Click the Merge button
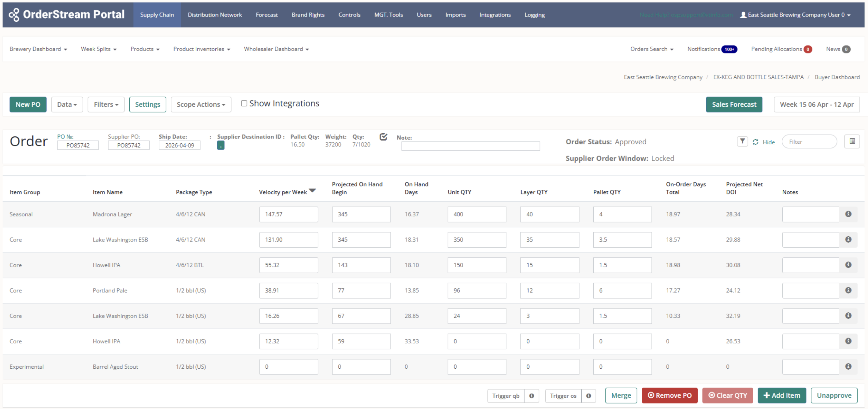The width and height of the screenshot is (868, 409). 621,396
